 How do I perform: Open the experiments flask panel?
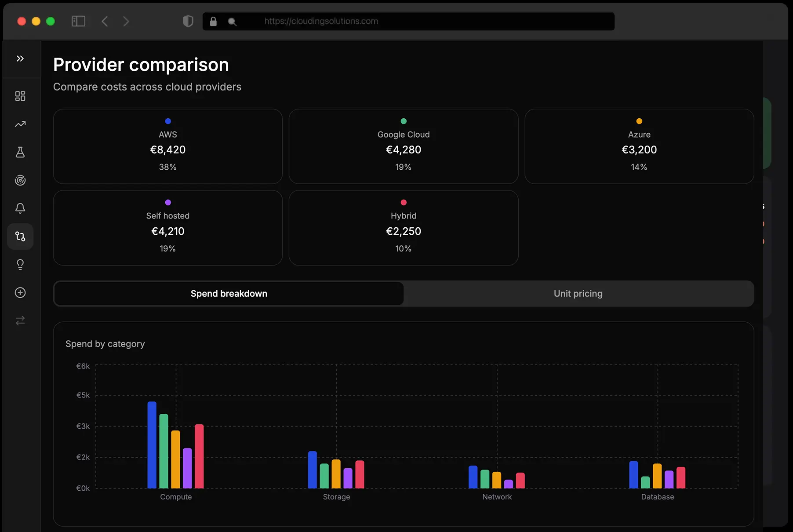pyautogui.click(x=20, y=153)
